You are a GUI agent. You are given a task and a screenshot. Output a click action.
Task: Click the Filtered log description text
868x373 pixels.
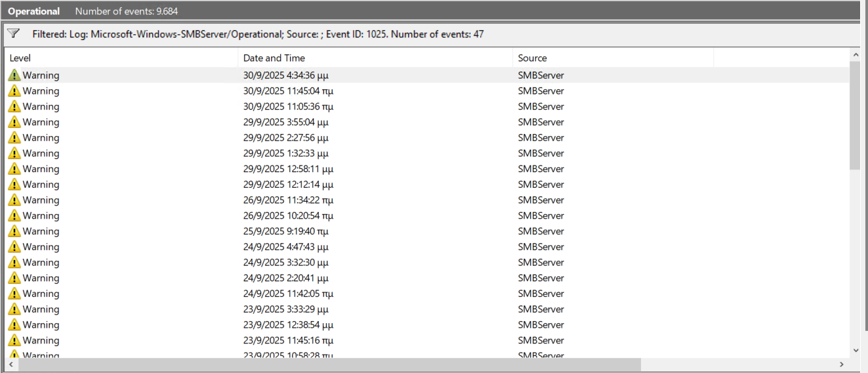coord(258,34)
